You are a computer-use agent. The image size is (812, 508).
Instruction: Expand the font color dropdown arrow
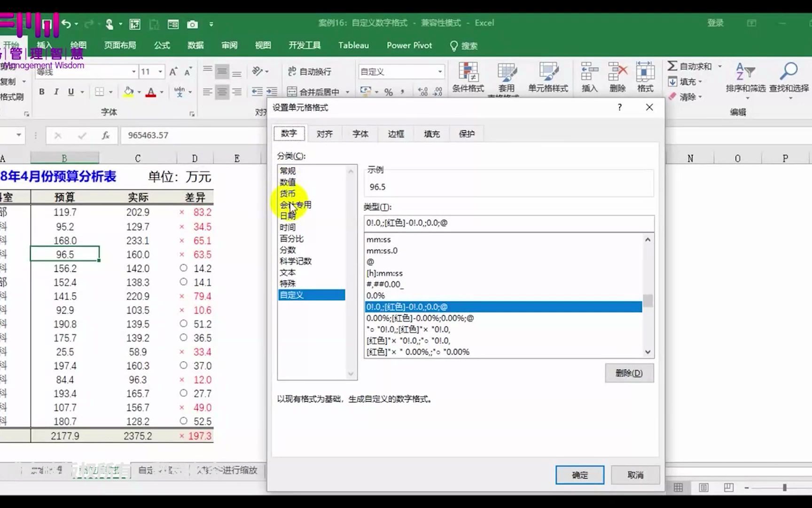tap(161, 92)
